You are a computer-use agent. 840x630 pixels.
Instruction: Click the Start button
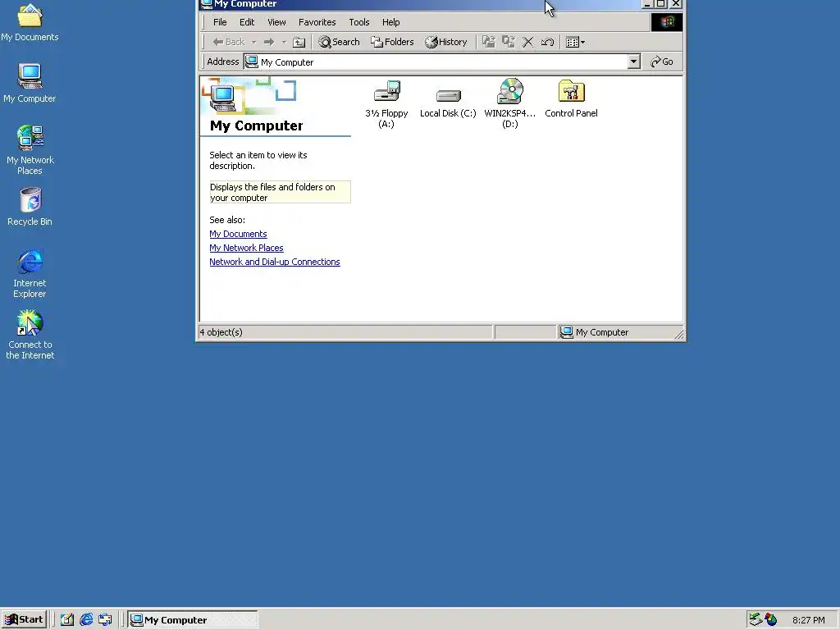tap(24, 620)
